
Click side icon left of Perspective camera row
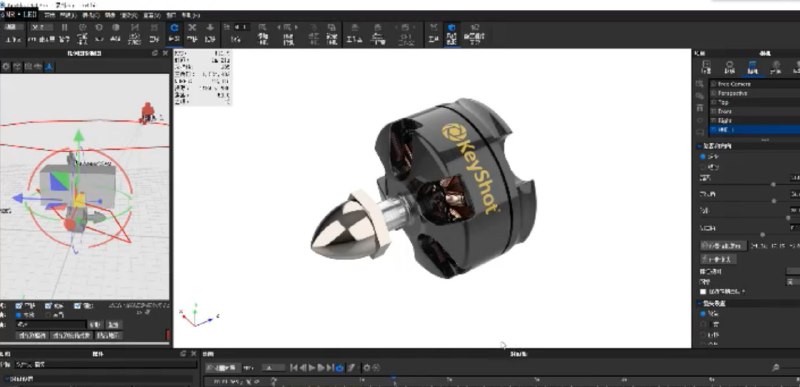pos(699,95)
